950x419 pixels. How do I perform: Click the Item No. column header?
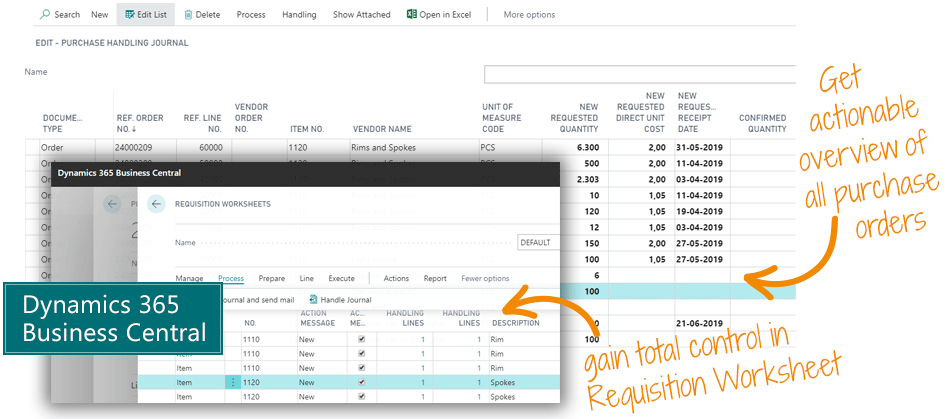coord(307,129)
